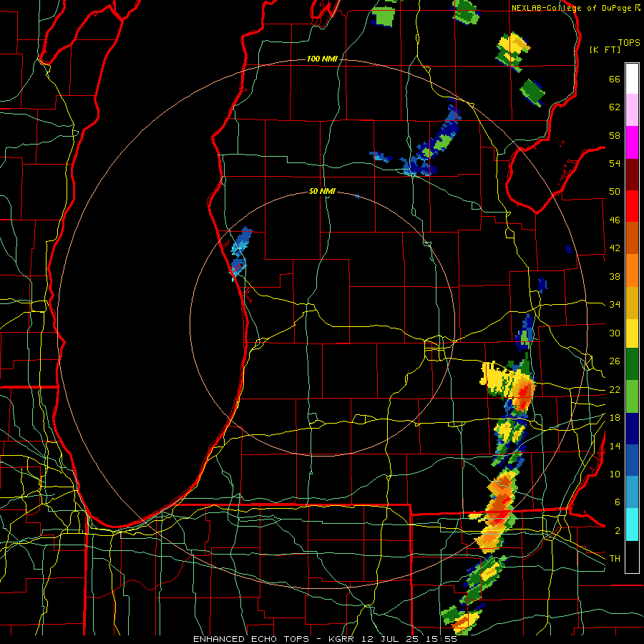Click the '38' legend value
Image resolution: width=644 pixels, height=644 pixels.
coord(615,276)
